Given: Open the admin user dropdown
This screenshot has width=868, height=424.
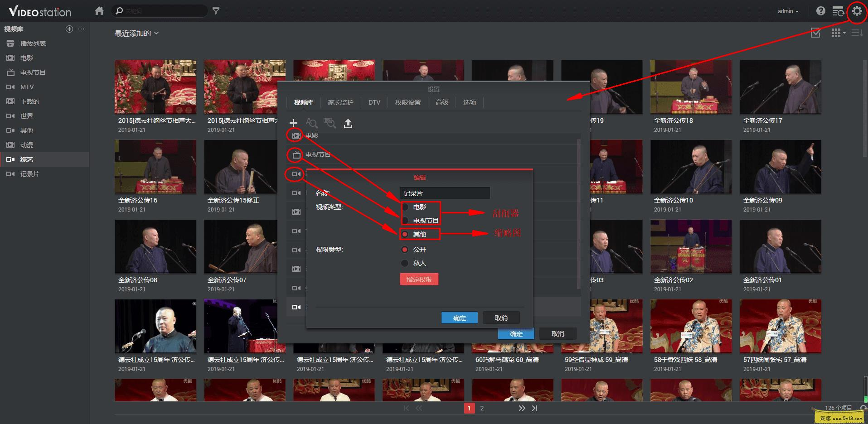Looking at the screenshot, I should click(x=788, y=11).
